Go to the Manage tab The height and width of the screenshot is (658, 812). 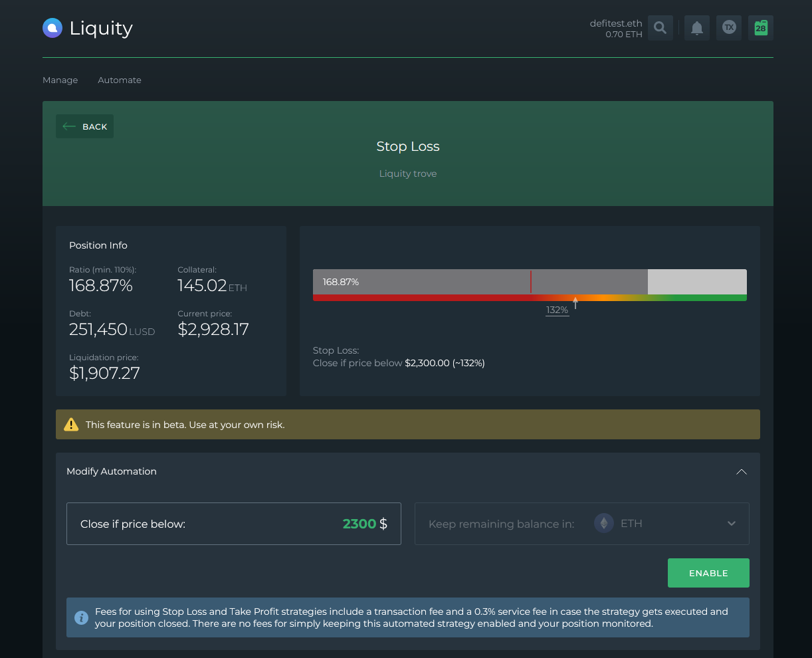point(60,80)
